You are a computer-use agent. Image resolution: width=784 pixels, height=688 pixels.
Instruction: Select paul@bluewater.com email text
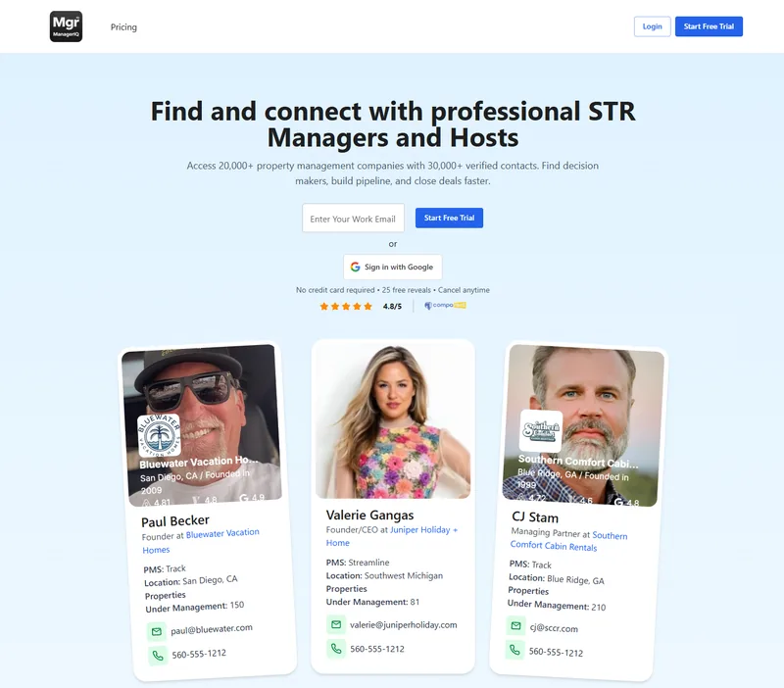coord(212,629)
